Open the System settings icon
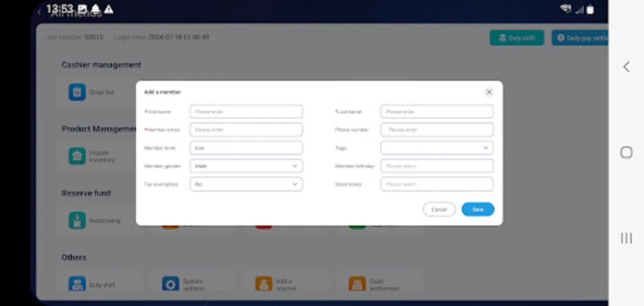Image resolution: width=644 pixels, height=306 pixels. pos(171,284)
